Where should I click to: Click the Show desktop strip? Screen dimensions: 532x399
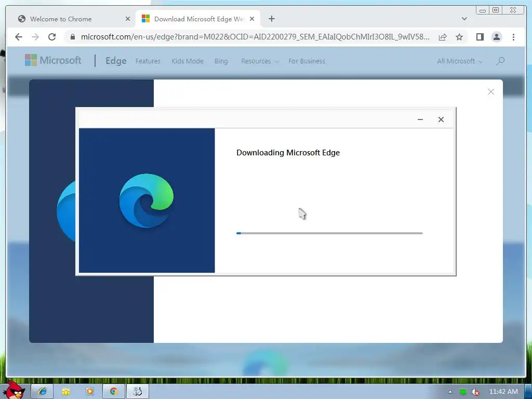pyautogui.click(x=528, y=392)
